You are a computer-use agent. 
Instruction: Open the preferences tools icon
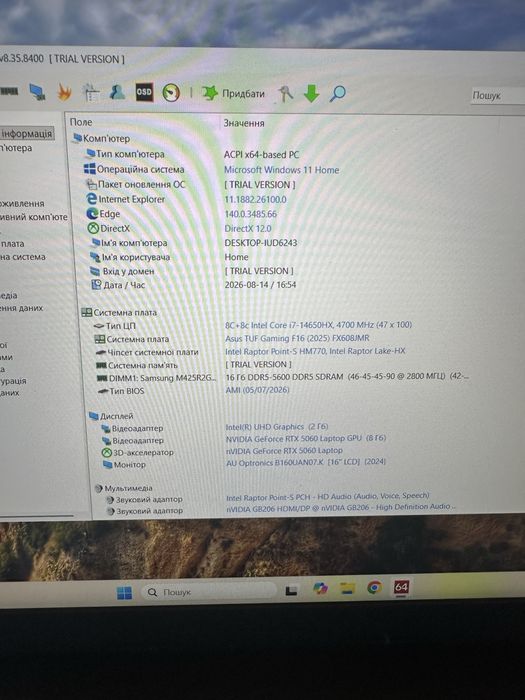pyautogui.click(x=286, y=94)
